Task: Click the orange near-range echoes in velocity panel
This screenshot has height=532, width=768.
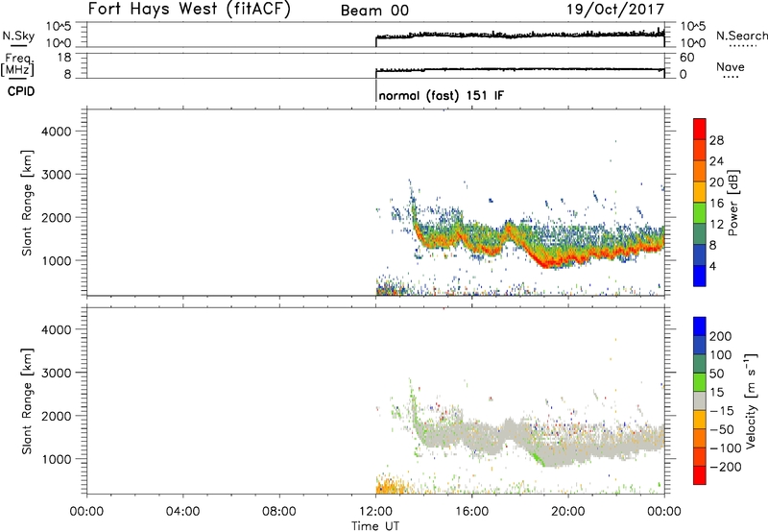Action: pos(391,486)
